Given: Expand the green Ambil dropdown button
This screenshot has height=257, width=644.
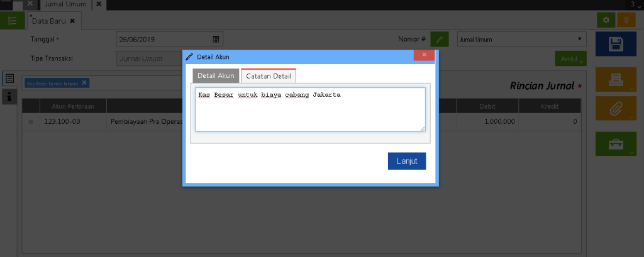Looking at the screenshot, I should [x=570, y=58].
